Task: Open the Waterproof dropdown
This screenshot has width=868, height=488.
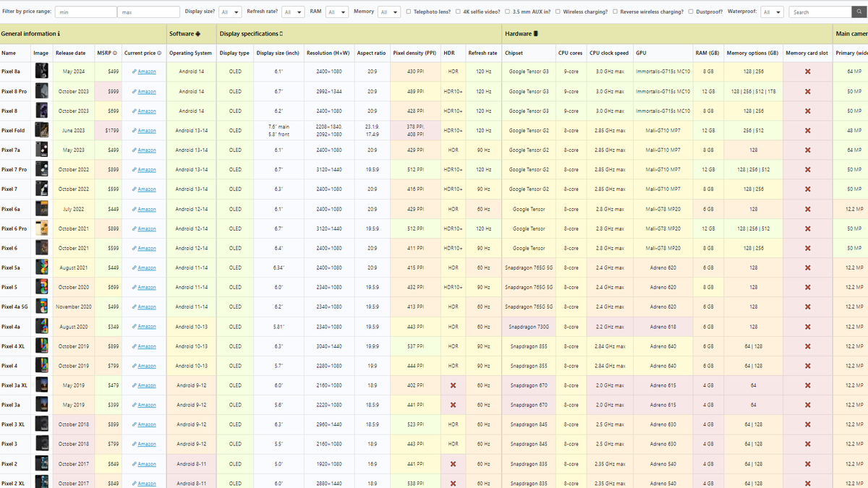Action: (773, 12)
